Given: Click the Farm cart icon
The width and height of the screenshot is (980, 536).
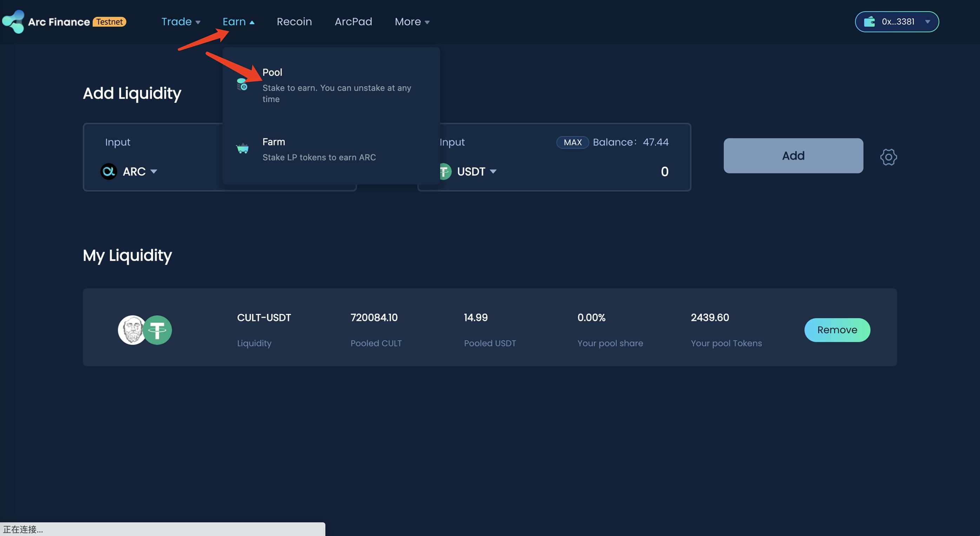Looking at the screenshot, I should pyautogui.click(x=242, y=148).
